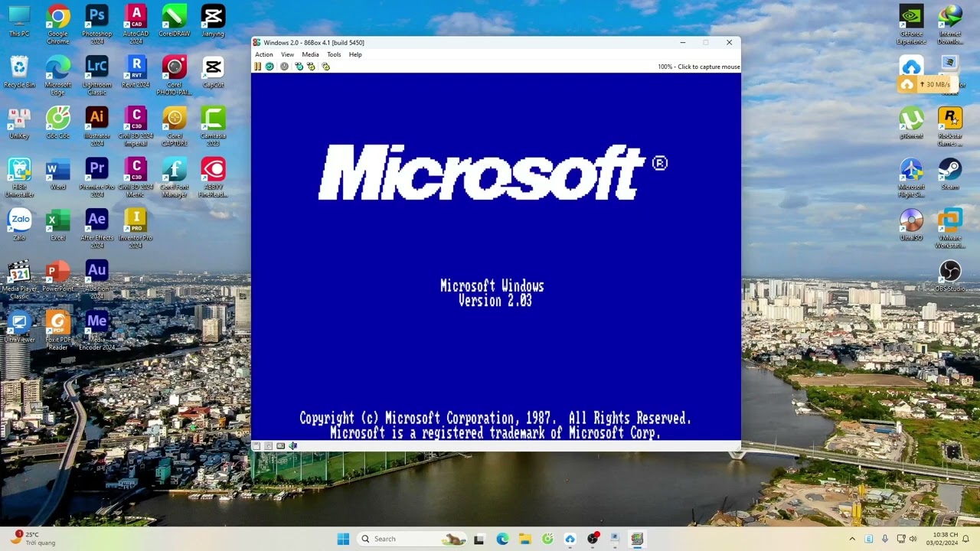Open Audition 2024 desktop shortcut
980x551 pixels.
[x=96, y=279]
